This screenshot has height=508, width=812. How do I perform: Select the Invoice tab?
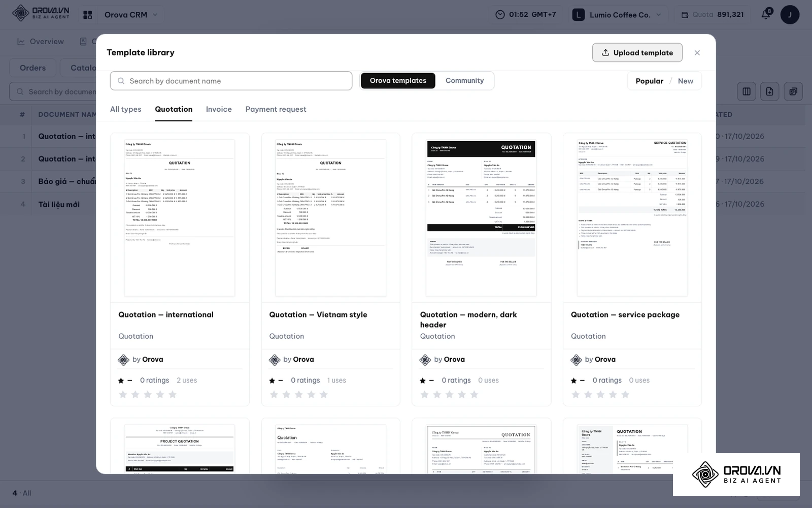(x=219, y=109)
